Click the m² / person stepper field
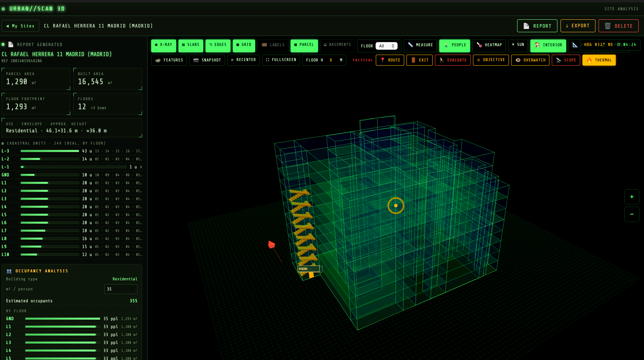Screen dimensions: 644x360 point(121,289)
